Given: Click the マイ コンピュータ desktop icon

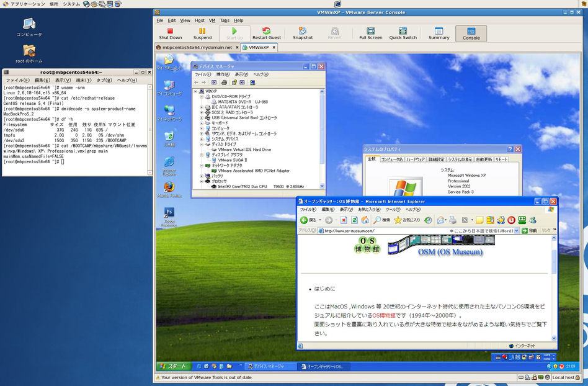Looking at the screenshot, I should point(169,88).
